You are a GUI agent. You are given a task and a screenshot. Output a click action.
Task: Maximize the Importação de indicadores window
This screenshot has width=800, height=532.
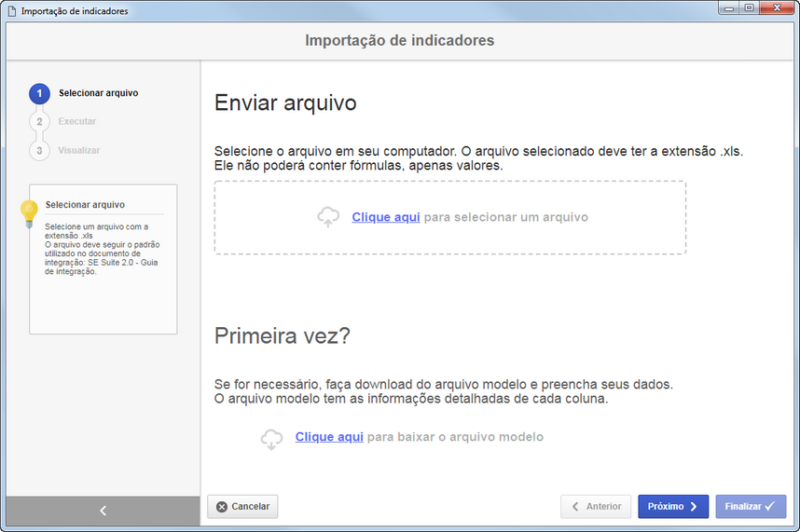pos(749,7)
